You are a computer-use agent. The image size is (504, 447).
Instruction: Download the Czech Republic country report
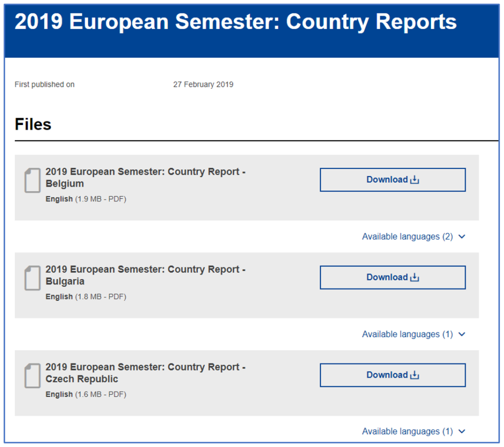point(392,375)
